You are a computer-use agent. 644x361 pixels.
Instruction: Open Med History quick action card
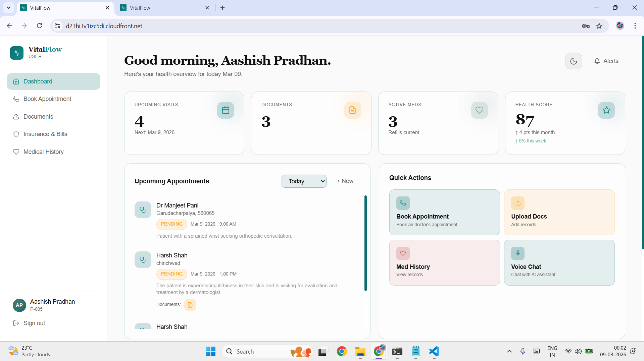coord(444,262)
